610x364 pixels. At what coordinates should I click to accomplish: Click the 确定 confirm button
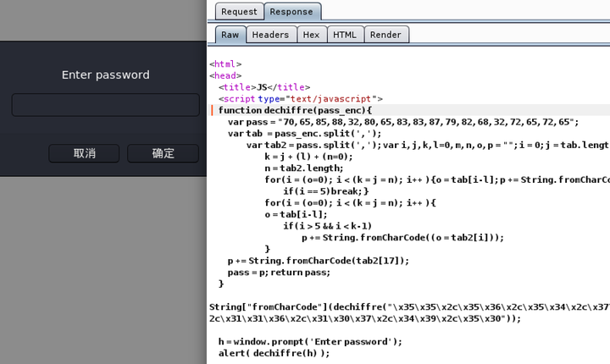tap(163, 153)
